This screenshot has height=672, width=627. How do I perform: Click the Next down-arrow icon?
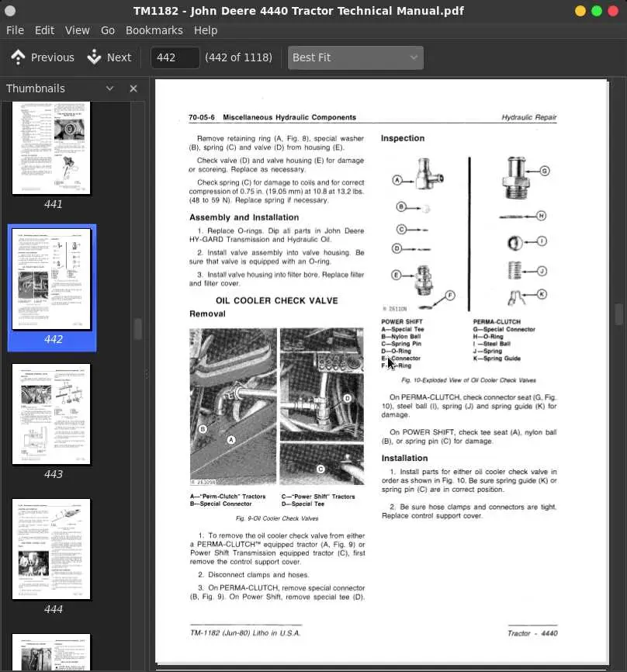coord(94,57)
